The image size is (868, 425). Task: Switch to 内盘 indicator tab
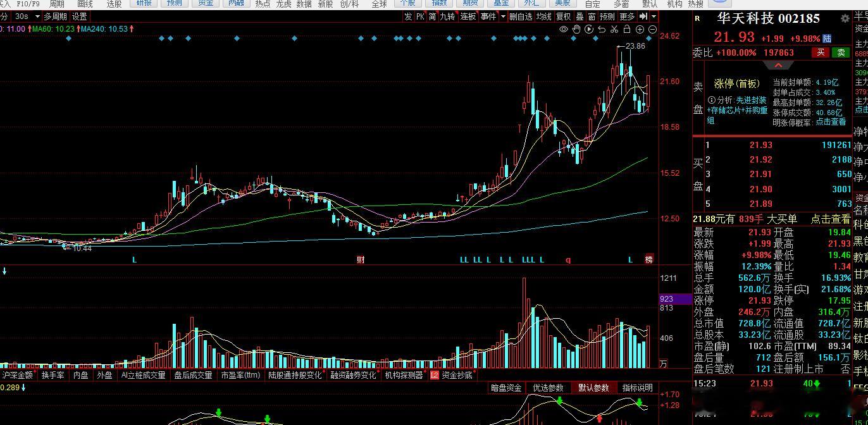(81, 375)
